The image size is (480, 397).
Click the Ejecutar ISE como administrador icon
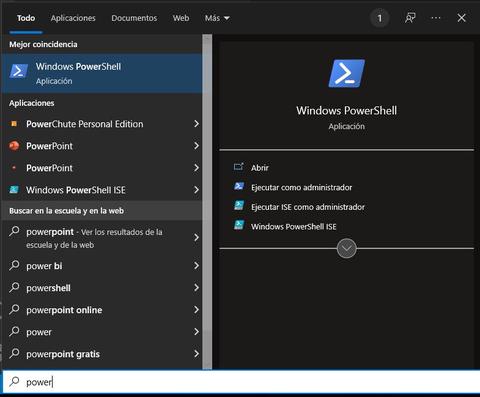click(x=239, y=206)
